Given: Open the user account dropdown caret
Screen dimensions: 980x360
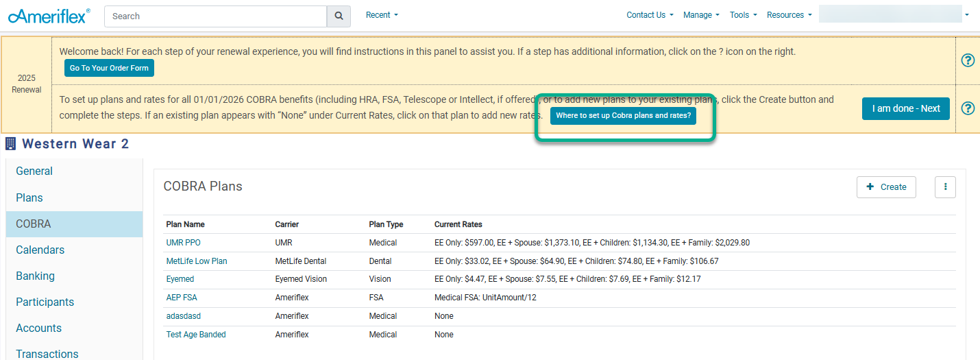Looking at the screenshot, I should (966, 14).
